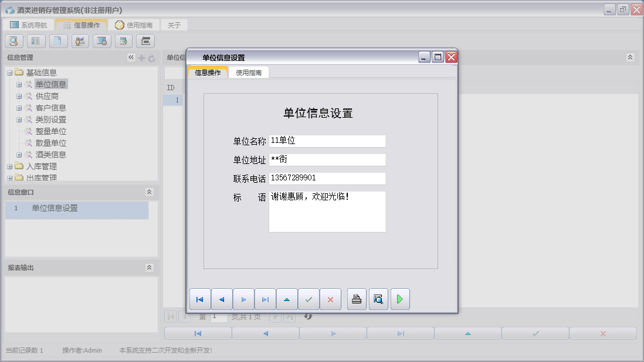Collapse the 信息管理 panel with double-arrow button
Screen dimensions: 644x362
(x=131, y=57)
